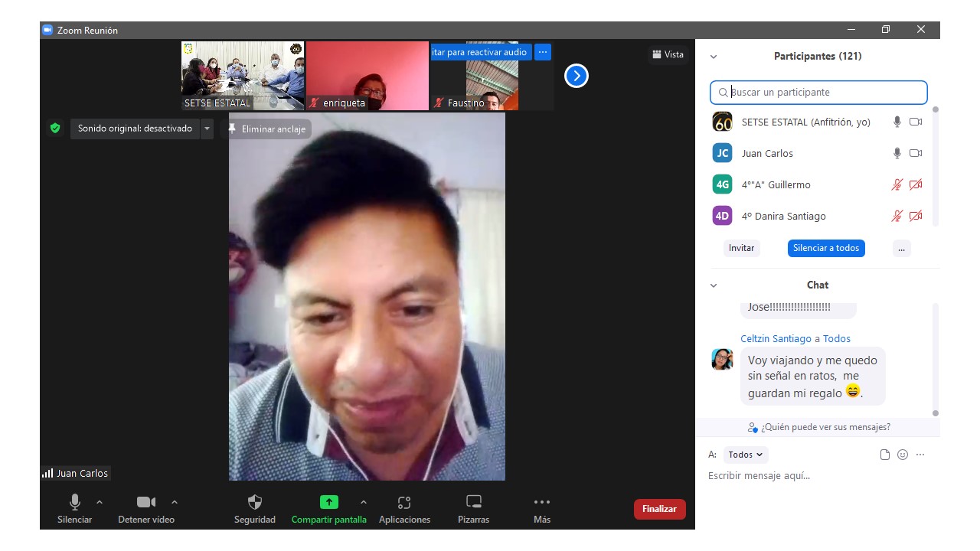This screenshot has width=980, height=551.
Task: Collapse the Participantes panel chevron
Action: (x=714, y=57)
